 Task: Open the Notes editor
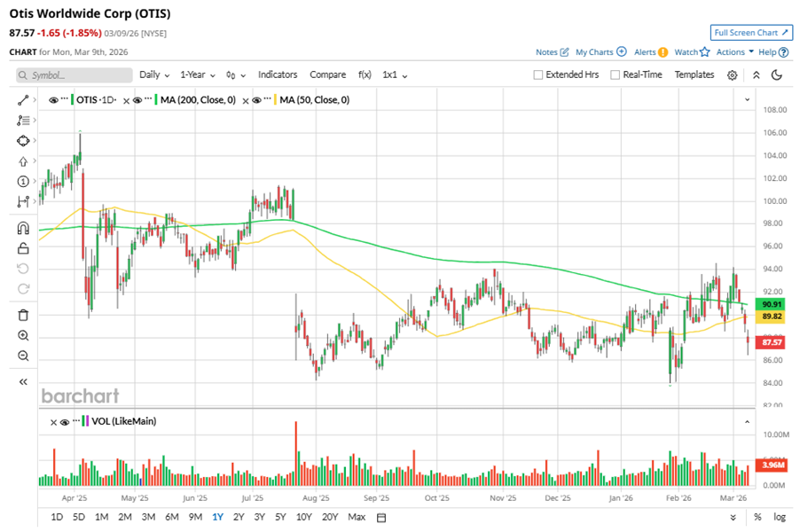(552, 52)
